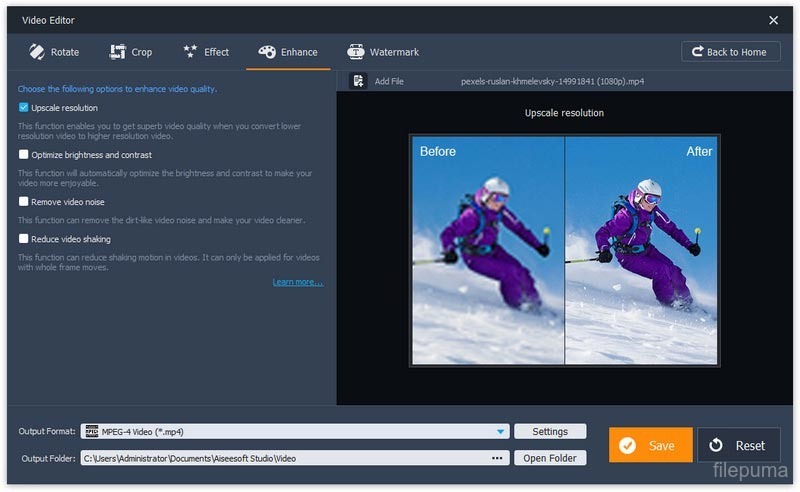
Task: Enable Optimize brightness and contrast
Action: coord(23,155)
